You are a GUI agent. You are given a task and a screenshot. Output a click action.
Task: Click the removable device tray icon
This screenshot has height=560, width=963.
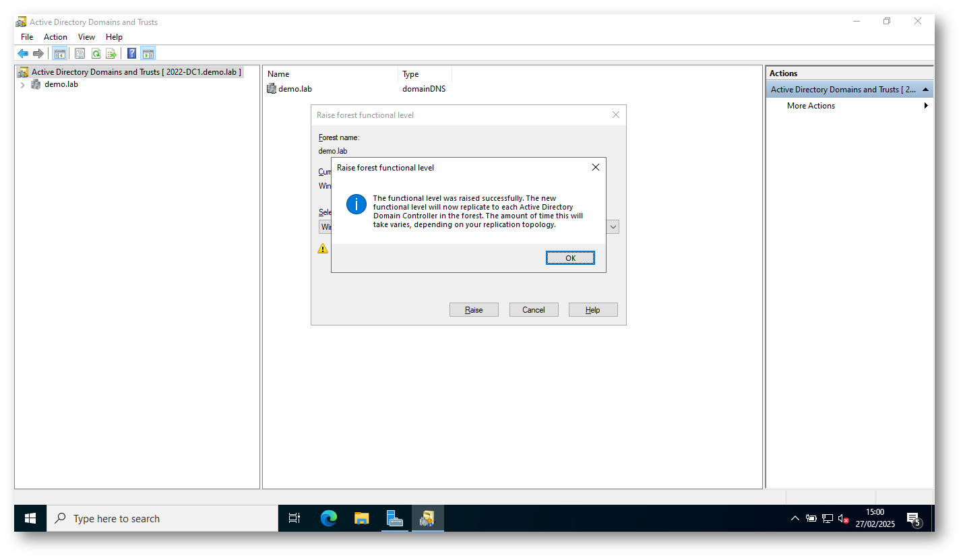tap(811, 518)
